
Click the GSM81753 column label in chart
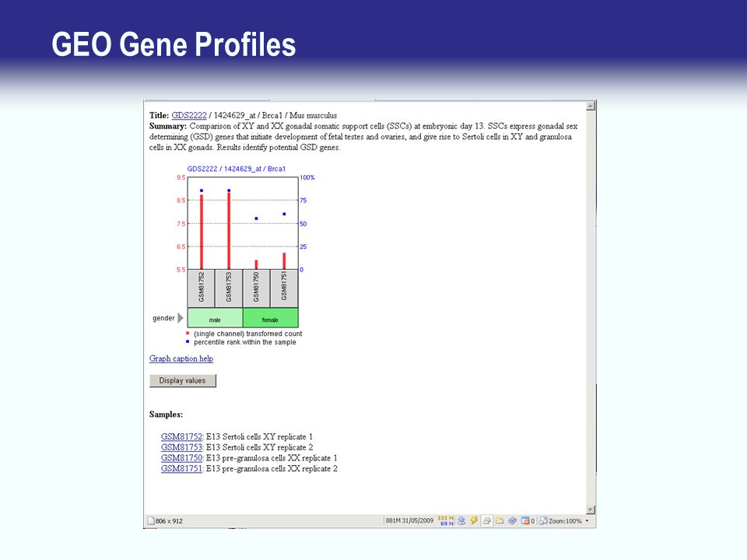pos(229,289)
